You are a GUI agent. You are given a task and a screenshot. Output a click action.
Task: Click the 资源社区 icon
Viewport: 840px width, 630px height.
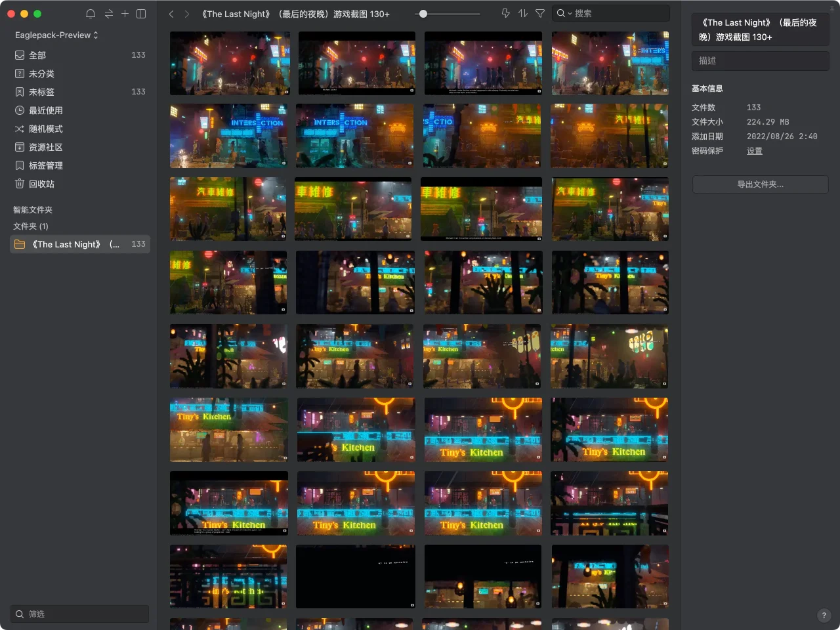coord(20,147)
